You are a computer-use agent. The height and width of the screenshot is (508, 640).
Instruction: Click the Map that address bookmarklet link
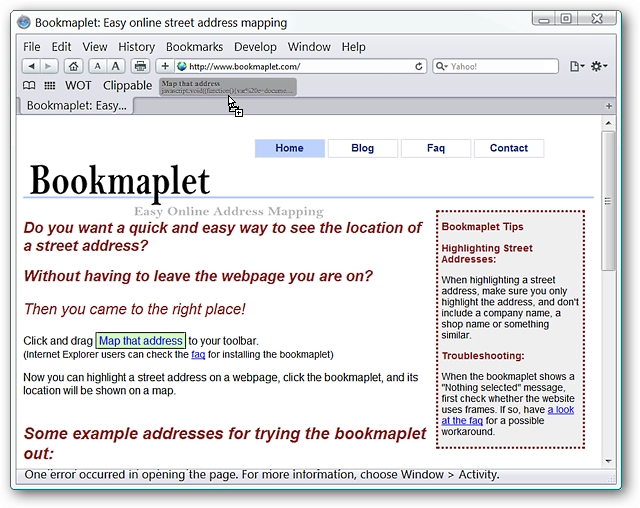[141, 340]
